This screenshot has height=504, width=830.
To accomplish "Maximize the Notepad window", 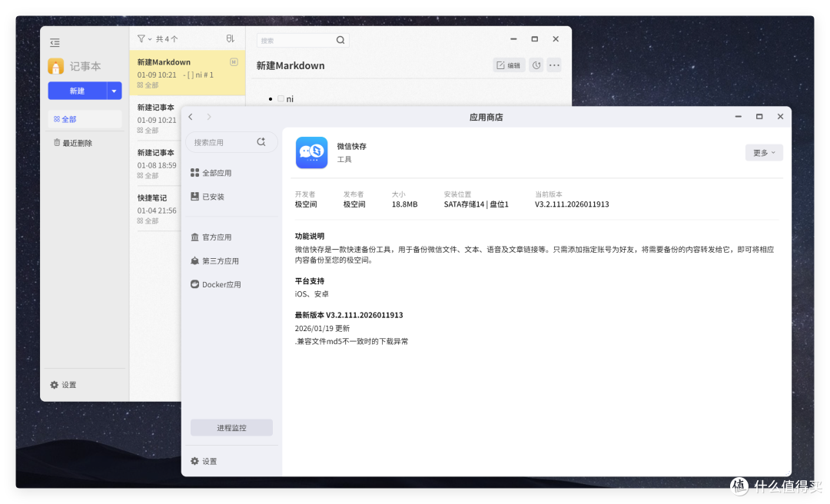I will pos(535,39).
